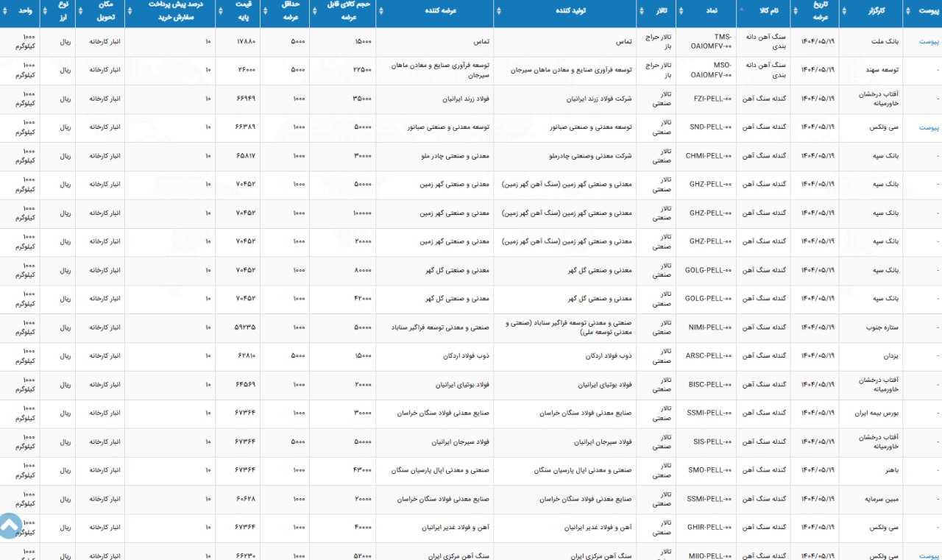The height and width of the screenshot is (560, 942).
Task: Select symbol ARSC-PELL-00
Action: pos(709,355)
